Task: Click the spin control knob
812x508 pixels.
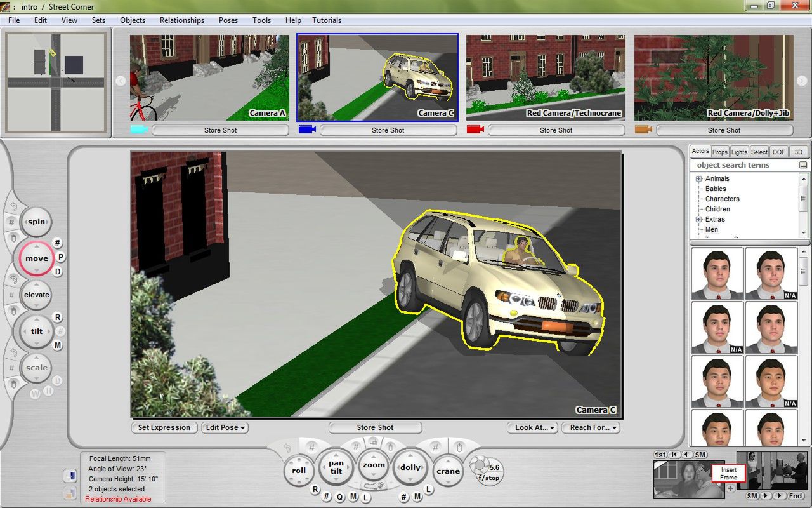Action: [36, 222]
